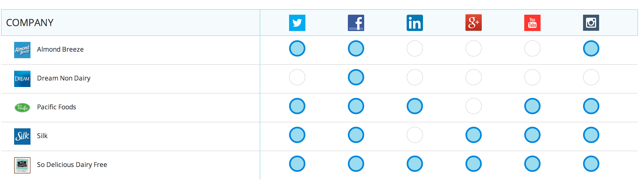Toggle Pacific Foods Google Plus circle

pyautogui.click(x=473, y=106)
